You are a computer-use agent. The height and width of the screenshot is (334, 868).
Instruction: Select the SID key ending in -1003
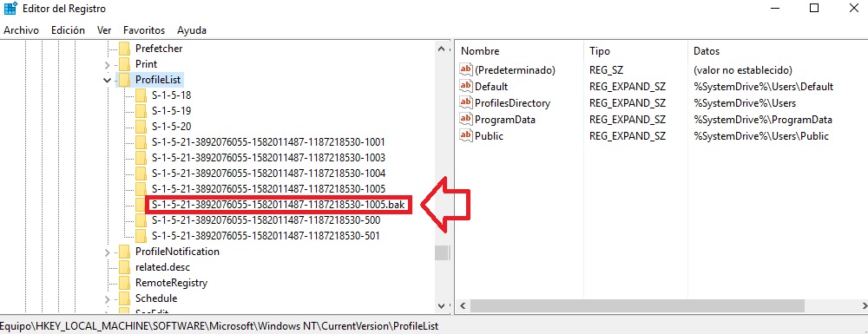(x=268, y=158)
